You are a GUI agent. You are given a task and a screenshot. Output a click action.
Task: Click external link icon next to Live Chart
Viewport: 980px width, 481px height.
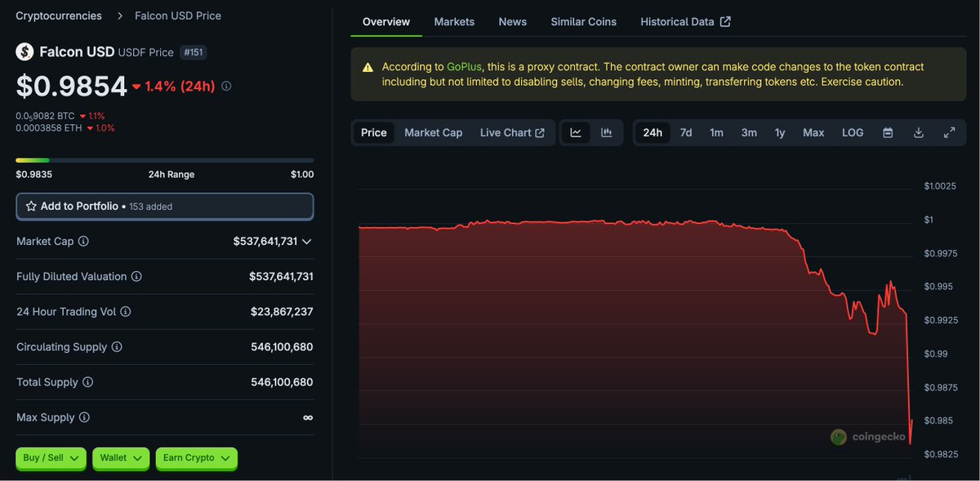point(540,133)
